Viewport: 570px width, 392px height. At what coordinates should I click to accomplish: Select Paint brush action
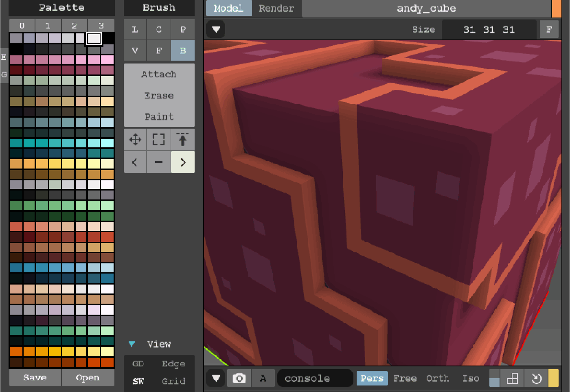(x=159, y=116)
